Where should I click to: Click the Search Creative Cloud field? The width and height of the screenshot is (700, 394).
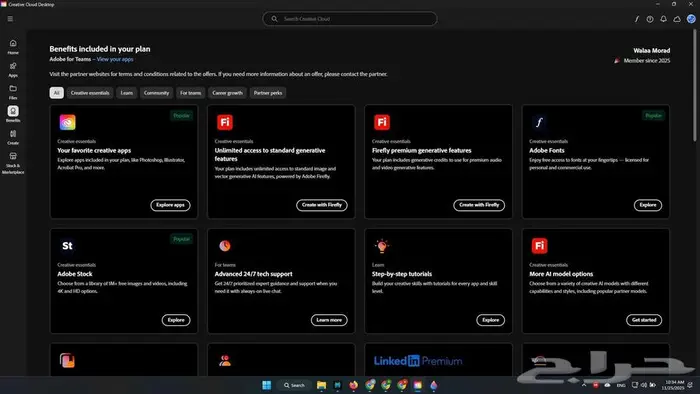pyautogui.click(x=350, y=19)
